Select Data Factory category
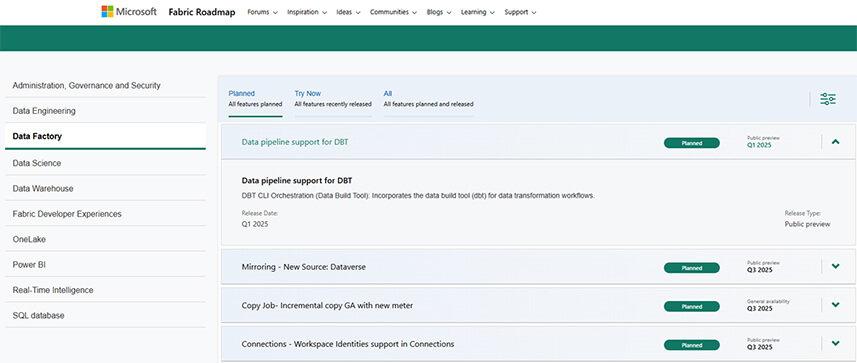 tap(105, 136)
